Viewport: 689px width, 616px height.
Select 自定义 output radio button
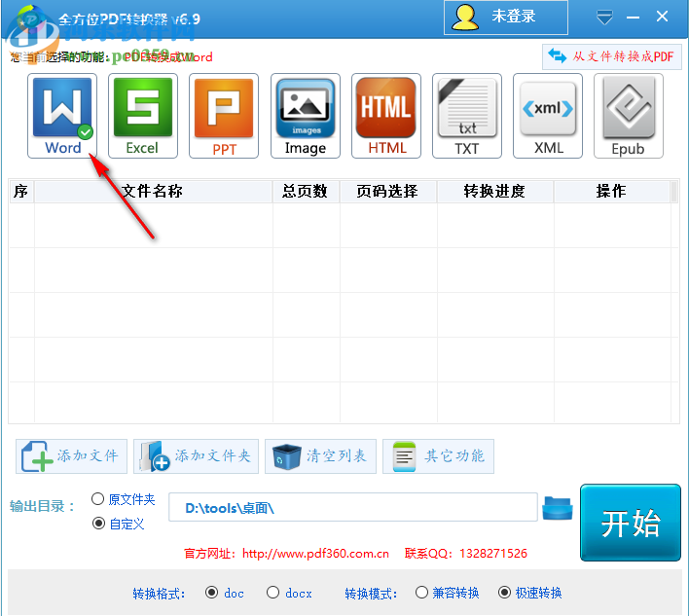tap(98, 524)
